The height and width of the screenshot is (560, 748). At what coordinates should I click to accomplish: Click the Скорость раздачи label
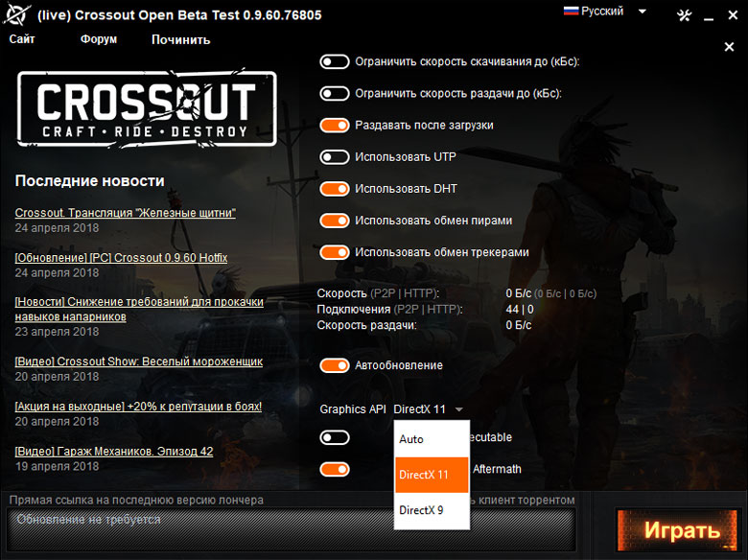pyautogui.click(x=367, y=325)
